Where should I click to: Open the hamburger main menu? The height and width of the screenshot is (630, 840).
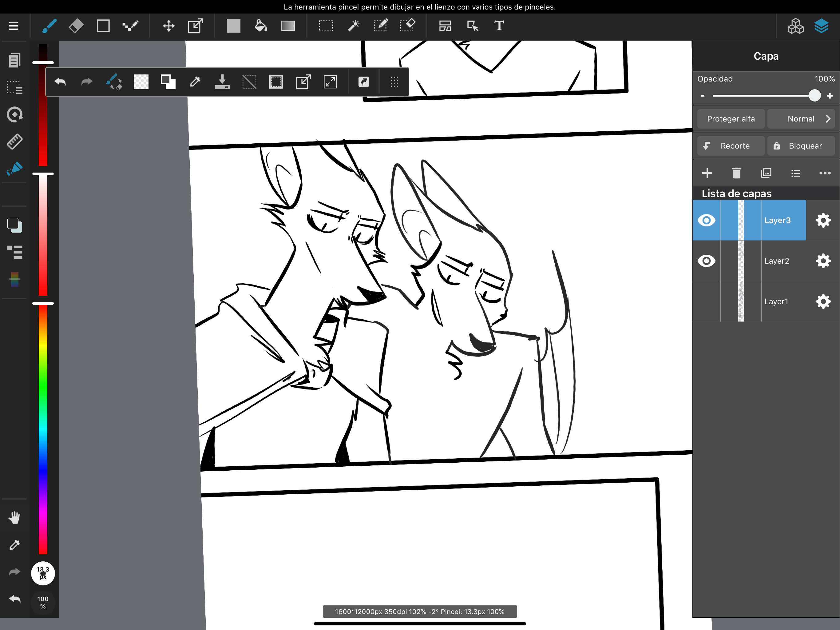tap(14, 26)
